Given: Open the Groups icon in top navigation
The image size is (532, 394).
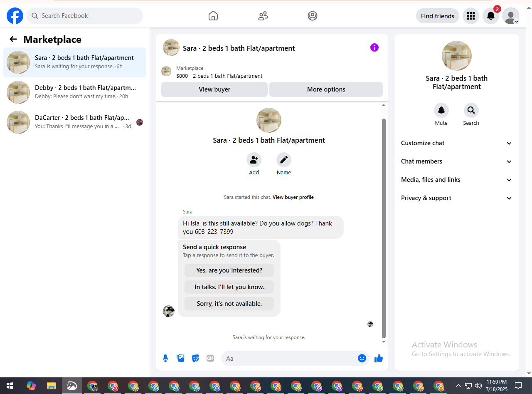Looking at the screenshot, I should click(313, 16).
